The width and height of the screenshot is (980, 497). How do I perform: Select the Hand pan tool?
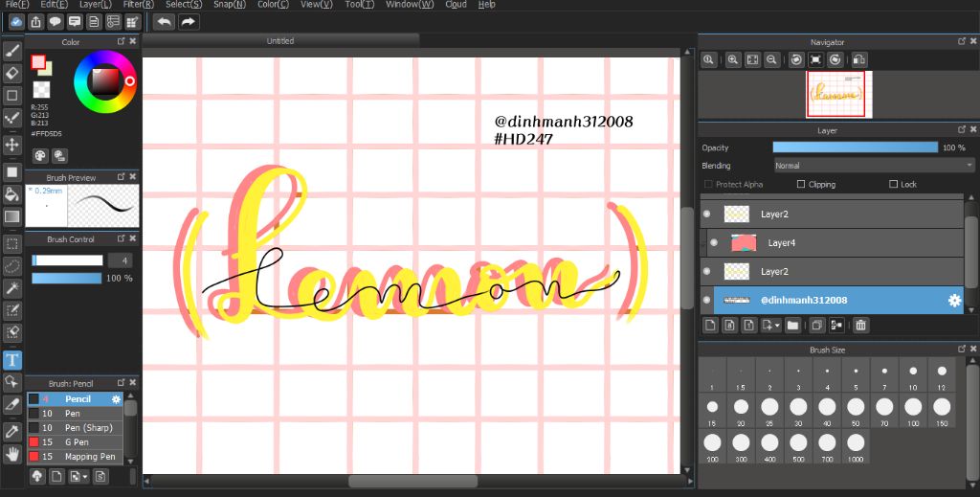coord(11,455)
